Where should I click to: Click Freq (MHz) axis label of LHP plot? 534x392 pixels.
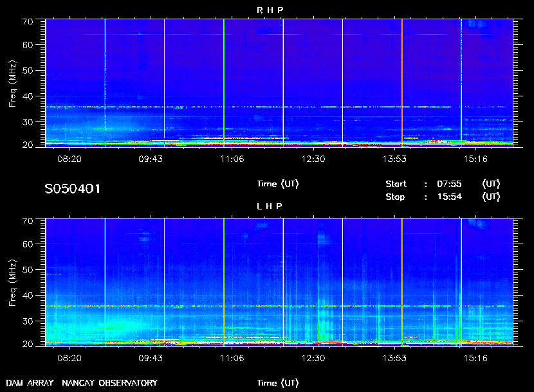pyautogui.click(x=12, y=283)
